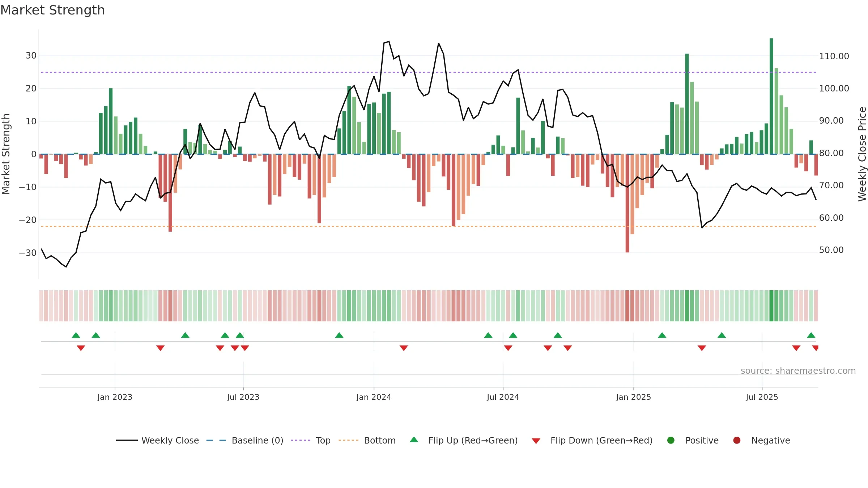This screenshot has height=488, width=868.
Task: Click the Top legend label
Action: pos(323,440)
